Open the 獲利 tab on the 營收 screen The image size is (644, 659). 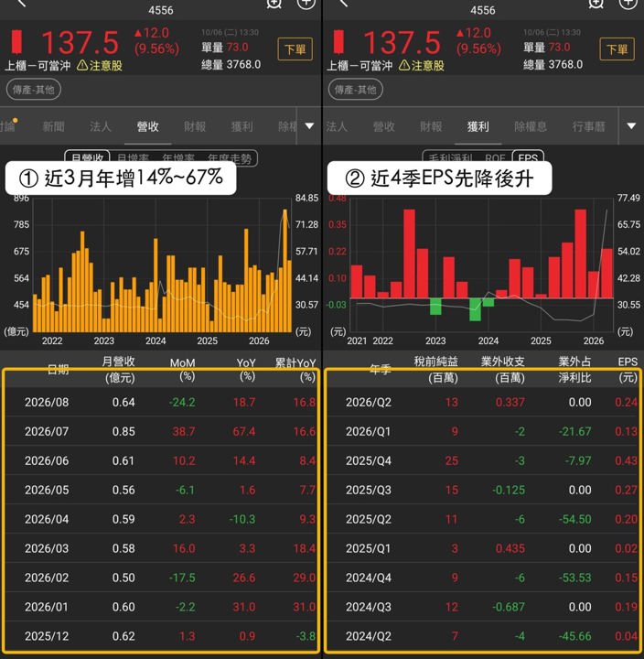242,126
